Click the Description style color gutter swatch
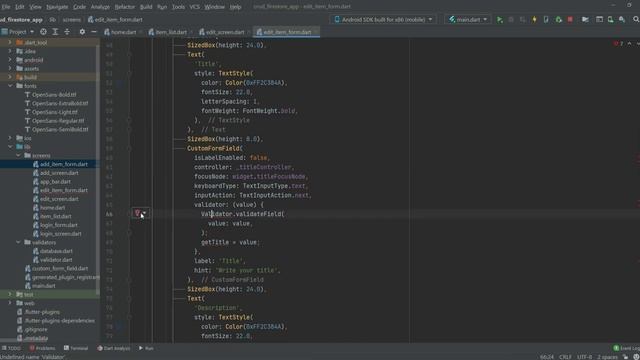This screenshot has height=360, width=640. pyautogui.click(x=120, y=327)
